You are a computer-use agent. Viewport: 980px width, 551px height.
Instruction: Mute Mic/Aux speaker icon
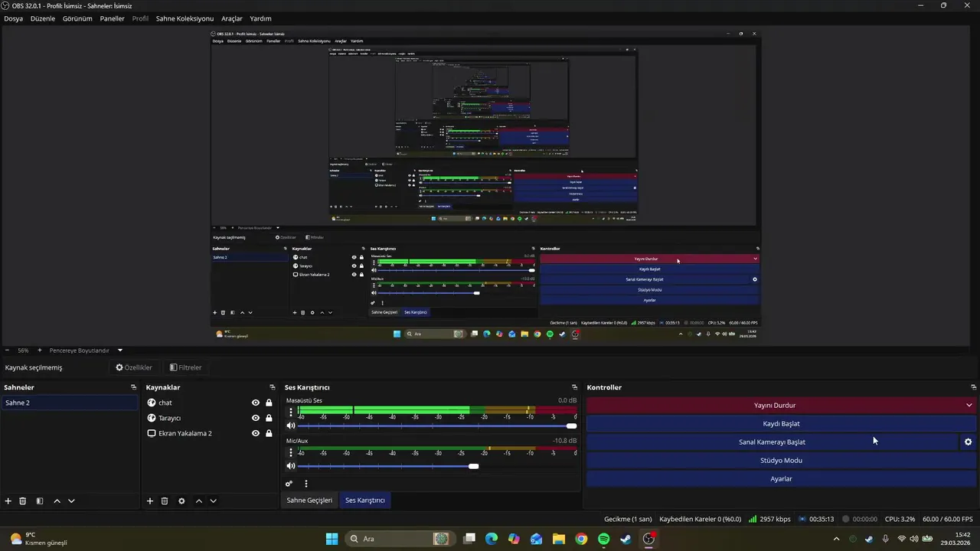(x=290, y=466)
